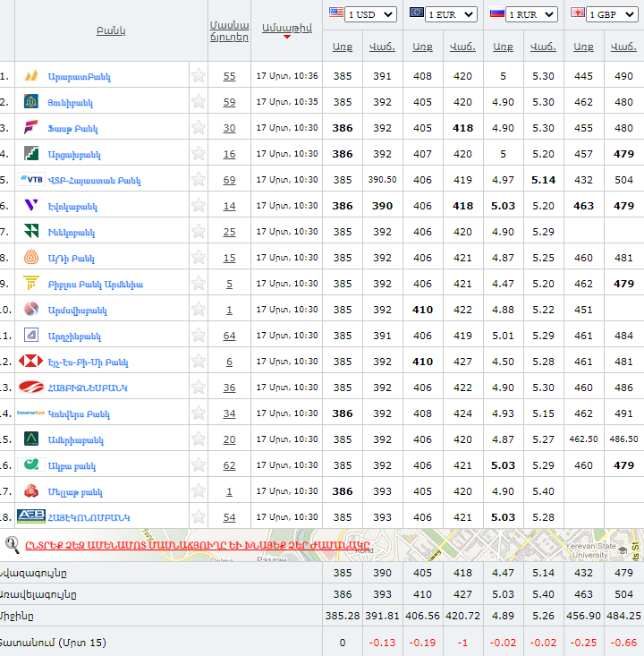The image size is (644, 656).
Task: Open the red nearest-branch map banner link
Action: 198,545
